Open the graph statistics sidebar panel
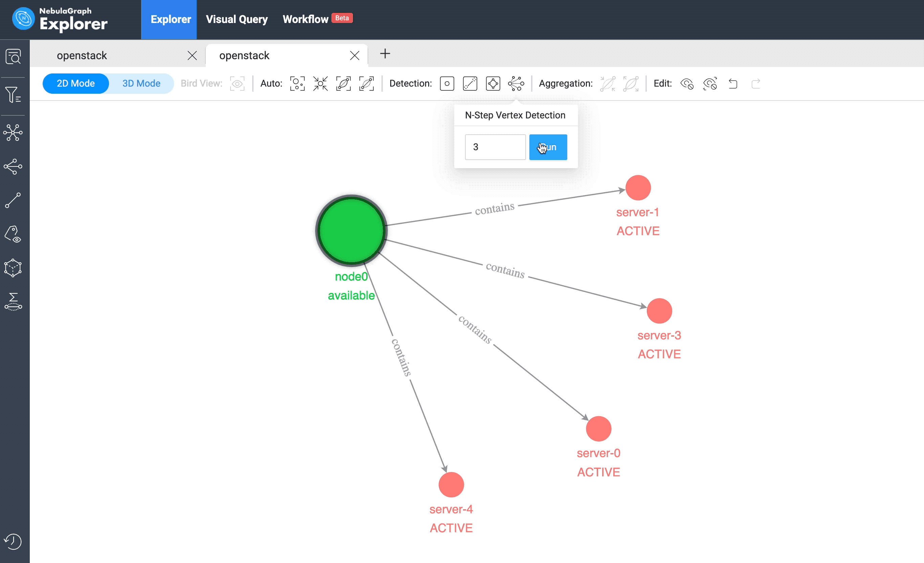Screen dimensions: 924x563 (13, 302)
